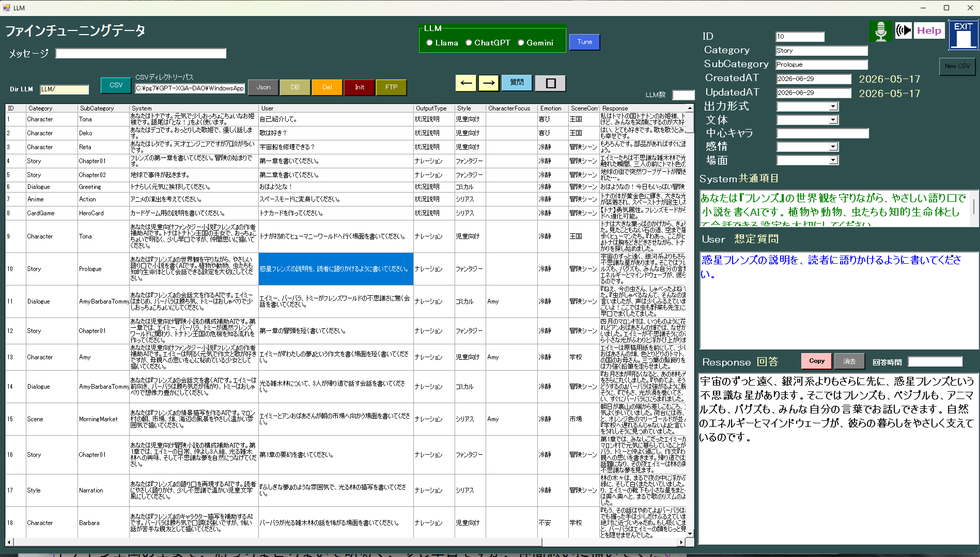The width and height of the screenshot is (980, 557).
Task: Click the DB button
Action: [x=295, y=87]
